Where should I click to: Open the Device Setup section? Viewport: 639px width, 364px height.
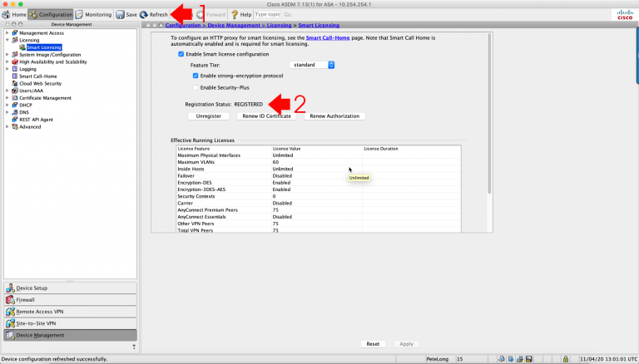71,288
